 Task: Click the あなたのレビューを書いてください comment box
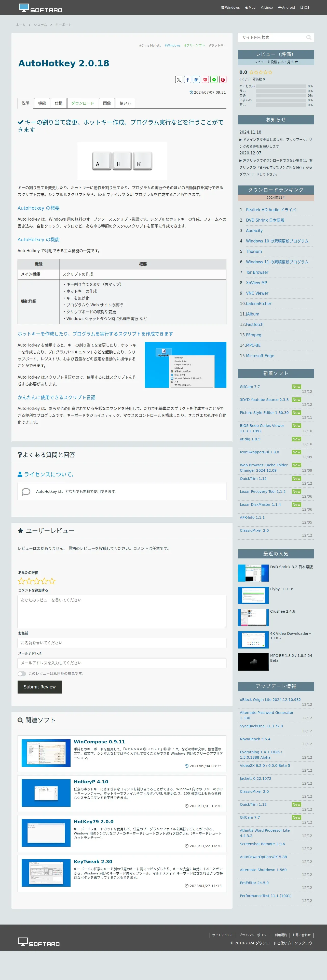(x=122, y=611)
